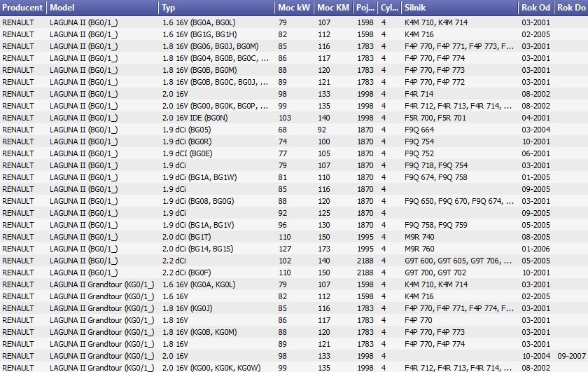Select the 1.6 16V (BG0A, BG0L) row

coord(294,22)
